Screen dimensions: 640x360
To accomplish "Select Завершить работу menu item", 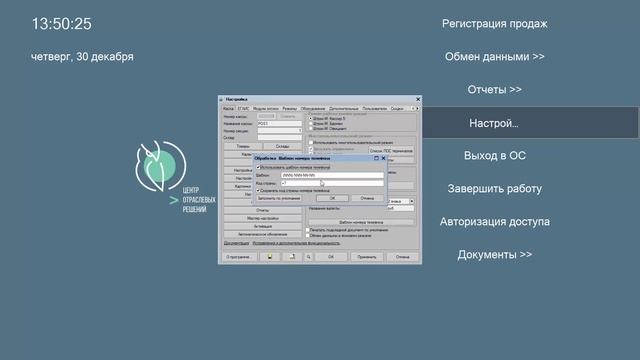I will coord(494,189).
